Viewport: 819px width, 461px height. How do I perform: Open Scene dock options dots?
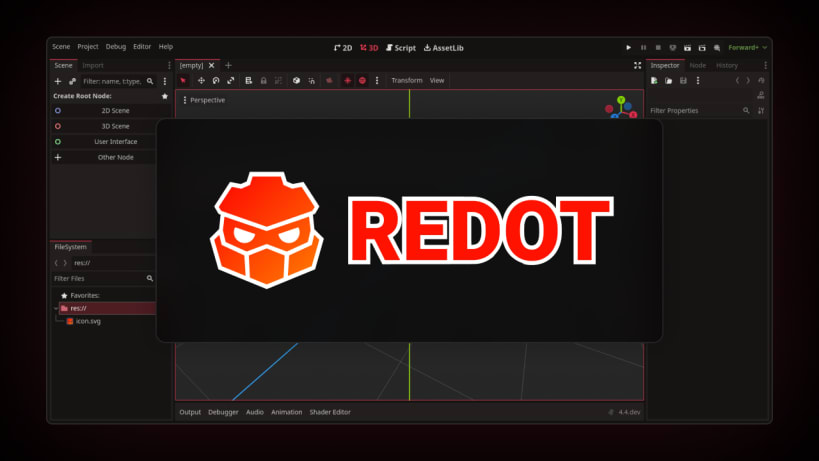tap(169, 65)
